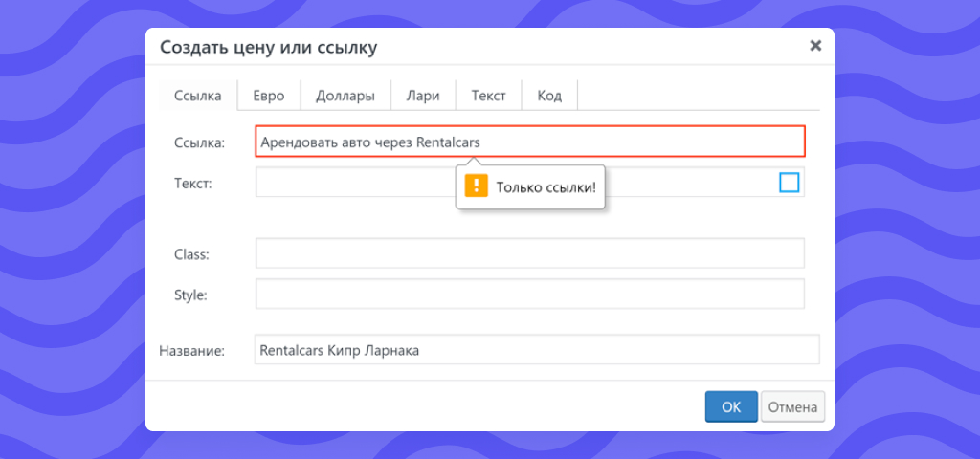
Task: Go to the Лари tab
Action: (x=423, y=96)
